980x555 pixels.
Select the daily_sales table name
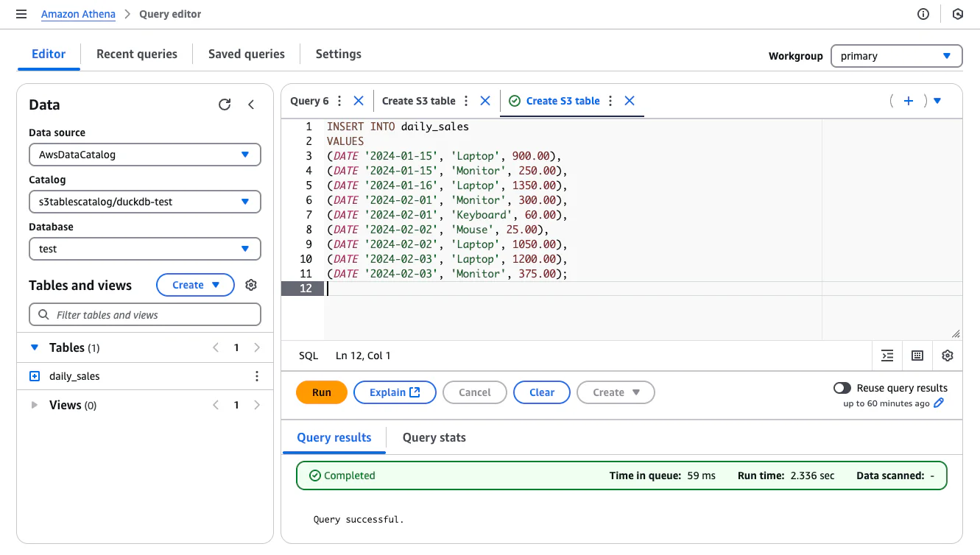tap(74, 376)
